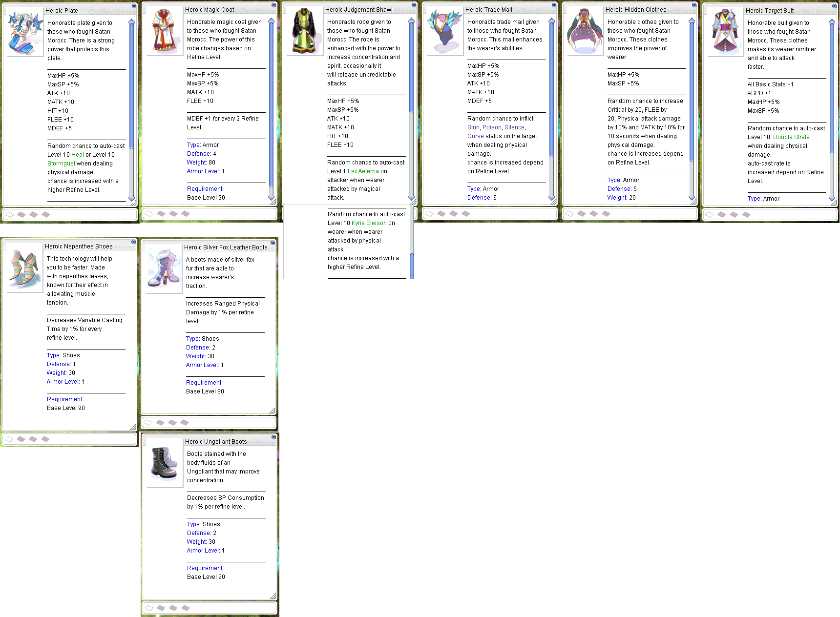Click the resize grip of Heroic Nepenthes Shoes window

pyautogui.click(x=133, y=427)
